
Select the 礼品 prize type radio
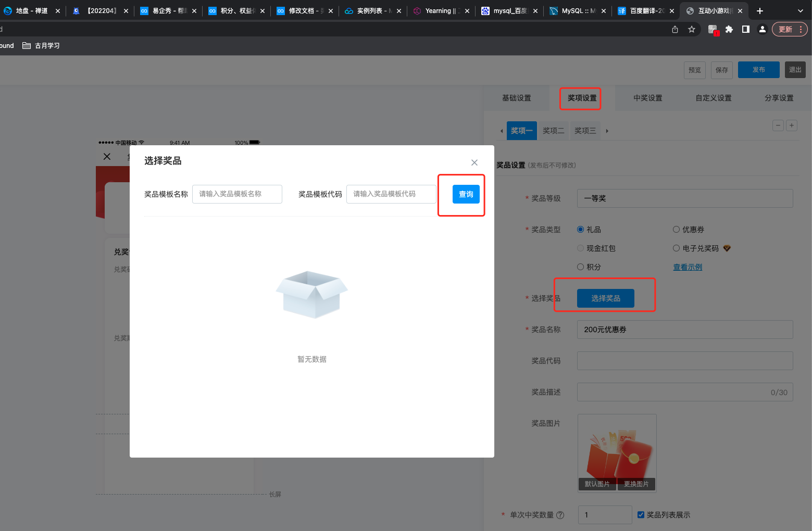tap(580, 230)
